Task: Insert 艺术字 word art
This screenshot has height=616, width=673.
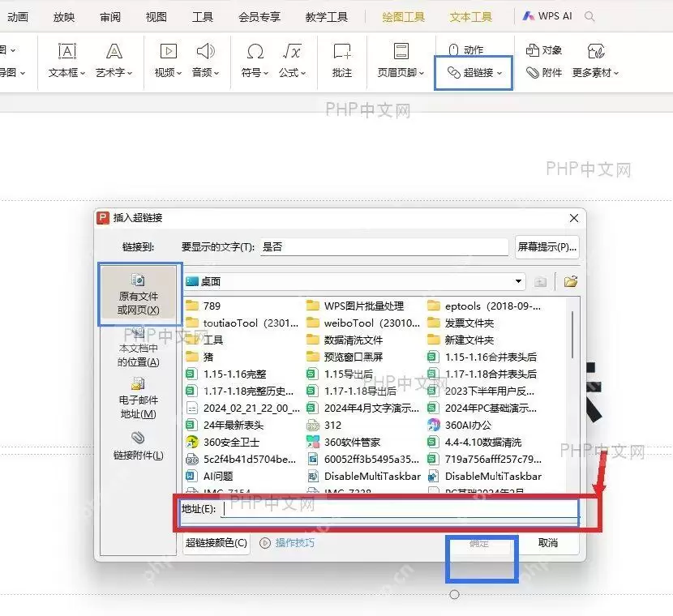Action: click(x=114, y=61)
